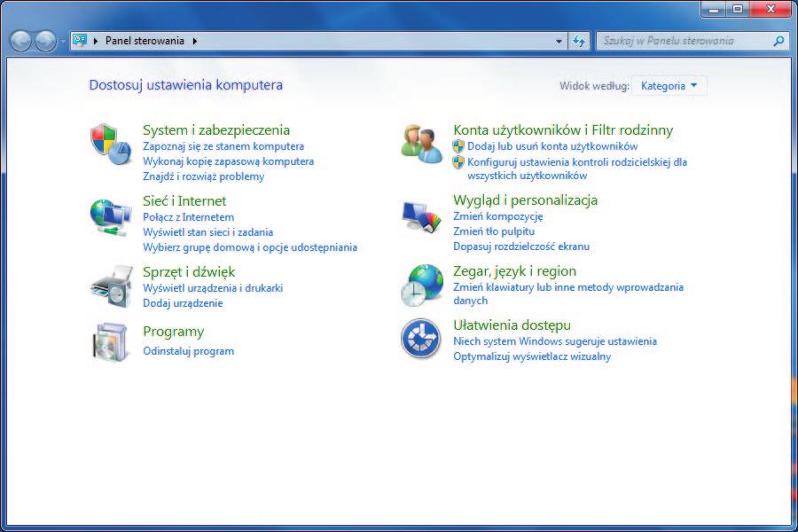Click Niech system Windows sugeruje ustawienia
The image size is (798, 532).
(x=555, y=341)
